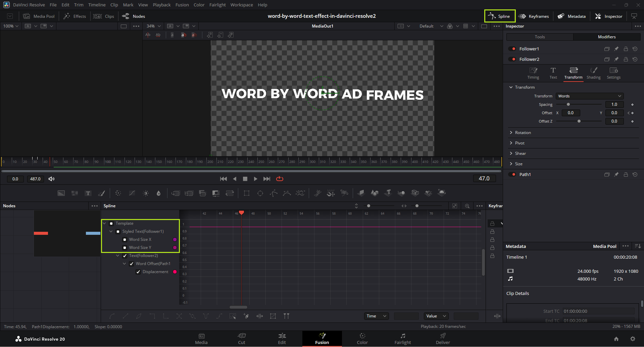644x347 pixels.
Task: Adjust the Spacing slider handle
Action: [x=568, y=104]
